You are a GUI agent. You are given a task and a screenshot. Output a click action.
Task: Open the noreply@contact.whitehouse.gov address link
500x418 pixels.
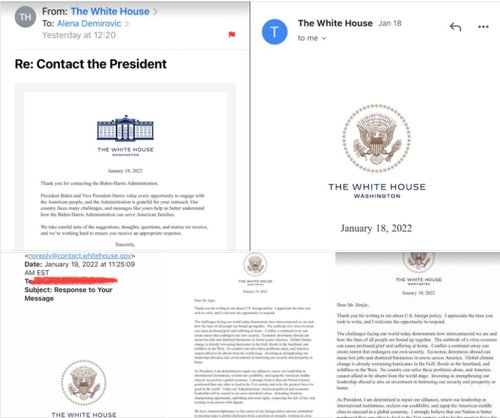(80, 256)
